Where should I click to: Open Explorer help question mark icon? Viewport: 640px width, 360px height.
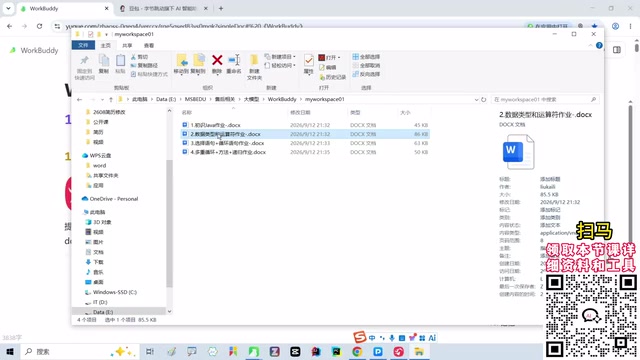(599, 45)
